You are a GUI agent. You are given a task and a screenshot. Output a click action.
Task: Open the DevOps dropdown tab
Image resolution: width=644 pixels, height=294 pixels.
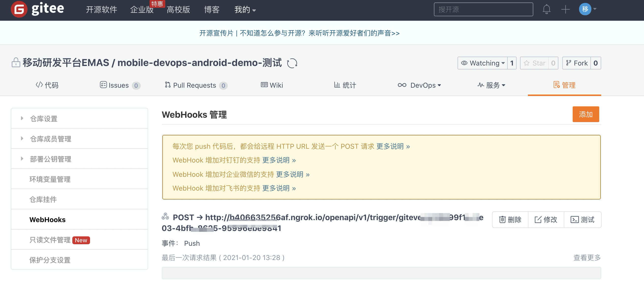click(x=419, y=85)
